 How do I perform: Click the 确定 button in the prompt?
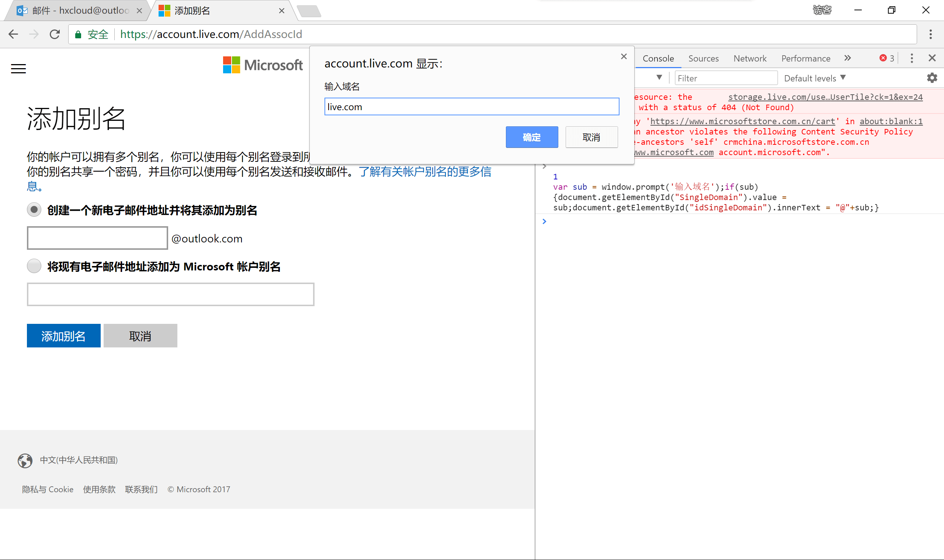[532, 137]
